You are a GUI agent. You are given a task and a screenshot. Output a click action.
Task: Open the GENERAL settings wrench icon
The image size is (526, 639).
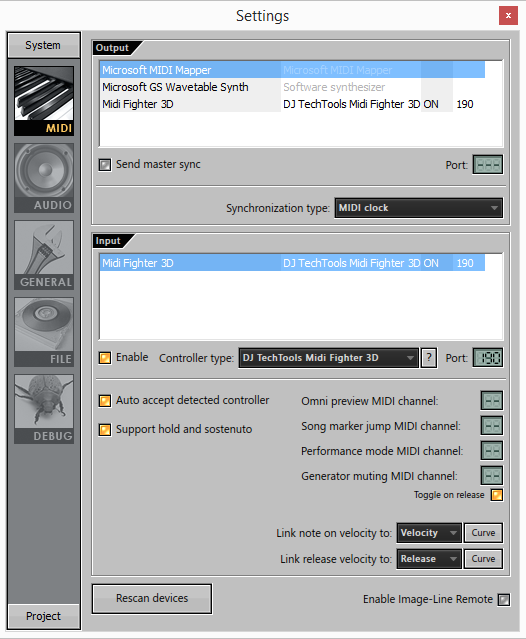click(44, 255)
